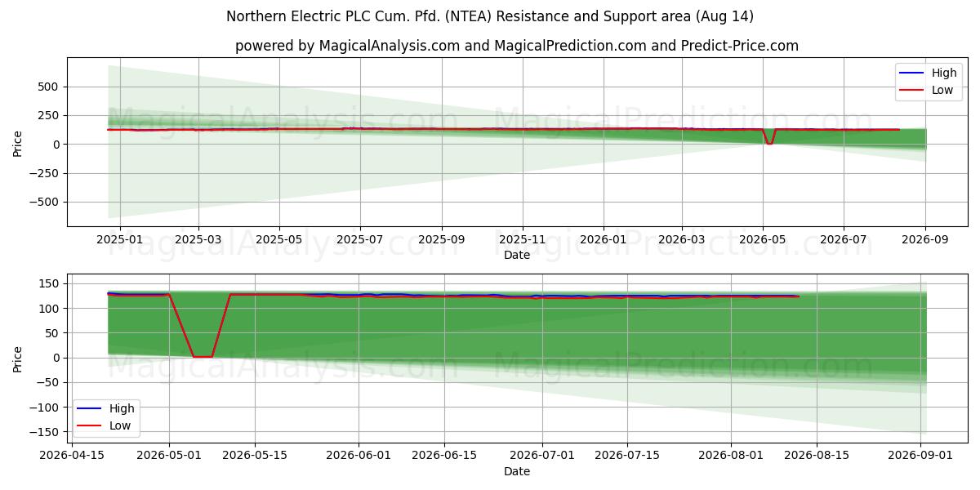Click the 2026-09 tick label

(925, 239)
